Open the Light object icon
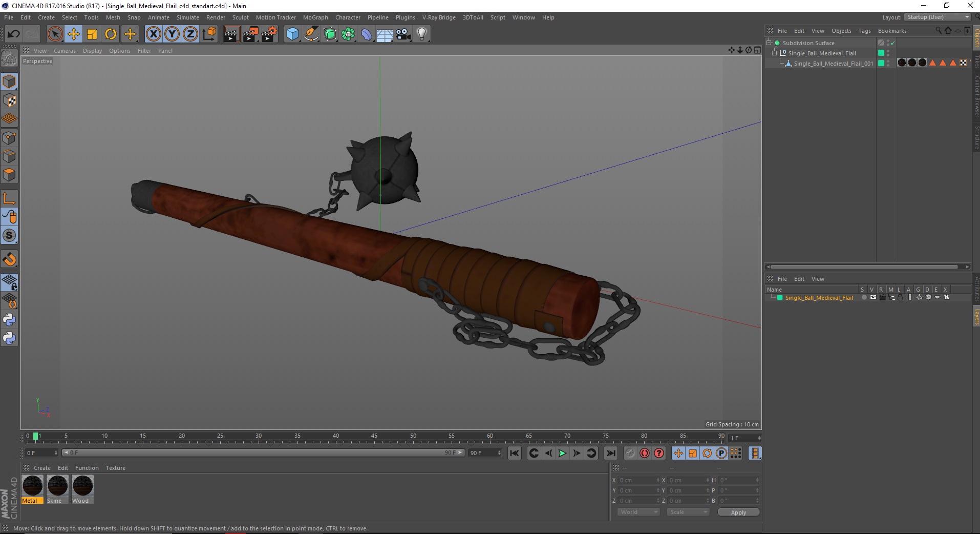This screenshot has width=980, height=534. pos(421,34)
